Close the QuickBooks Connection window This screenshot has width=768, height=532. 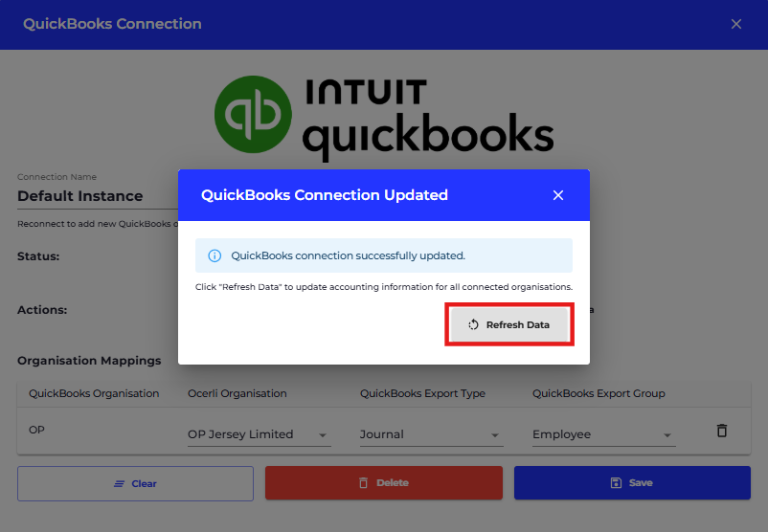tap(735, 24)
